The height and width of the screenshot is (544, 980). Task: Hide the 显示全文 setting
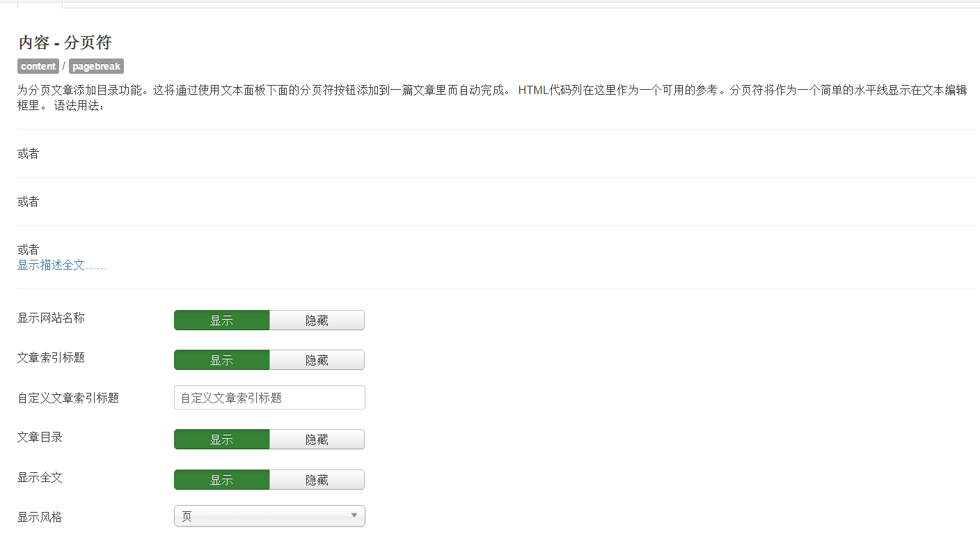[x=317, y=479]
